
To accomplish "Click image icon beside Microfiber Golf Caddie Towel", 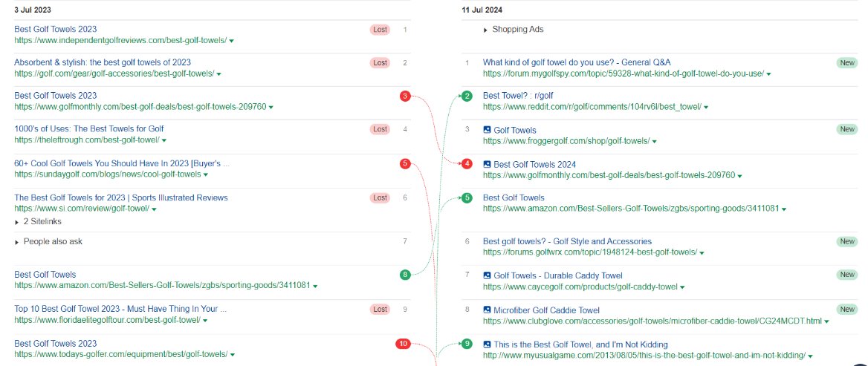I will point(488,310).
